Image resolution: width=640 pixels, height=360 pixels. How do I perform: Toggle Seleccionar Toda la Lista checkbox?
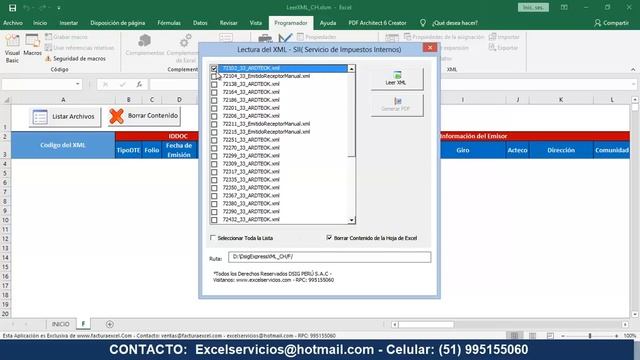coord(213,238)
